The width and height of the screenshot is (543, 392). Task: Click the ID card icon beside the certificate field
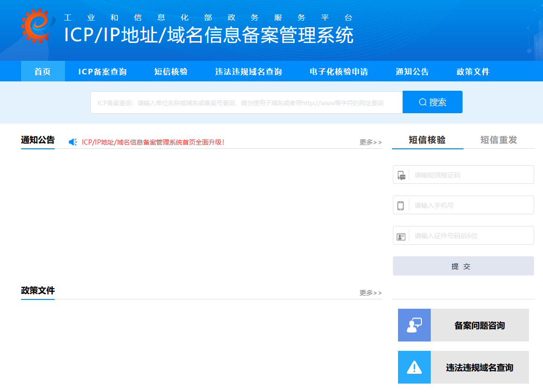[401, 235]
